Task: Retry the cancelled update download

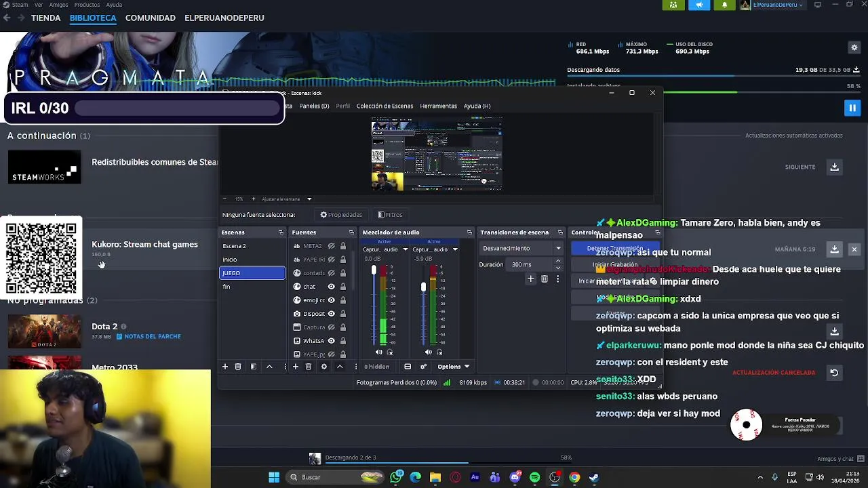Action: tap(834, 373)
